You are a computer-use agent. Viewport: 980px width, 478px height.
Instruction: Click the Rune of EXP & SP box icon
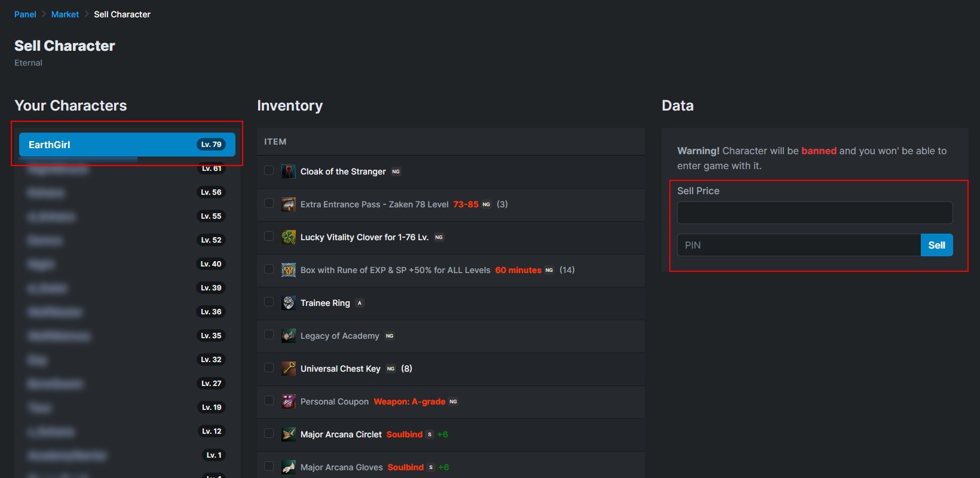coord(289,270)
